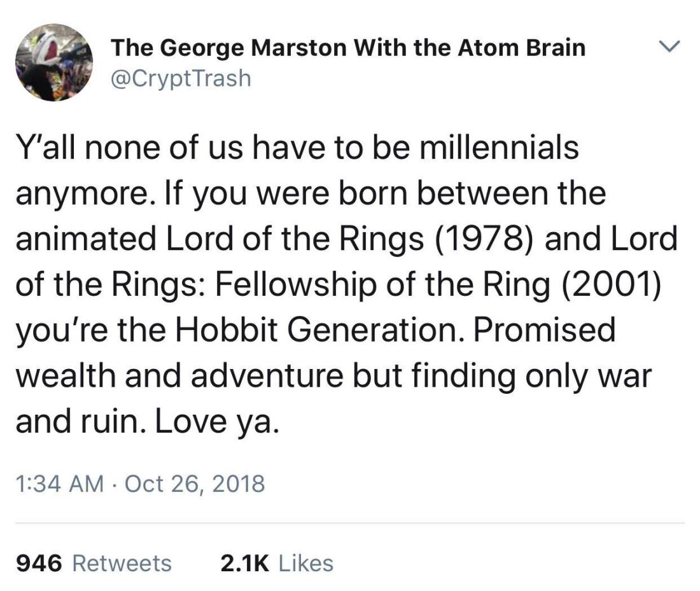700x591 pixels.
Task: Click the word "Likes" label
Action: 305,563
